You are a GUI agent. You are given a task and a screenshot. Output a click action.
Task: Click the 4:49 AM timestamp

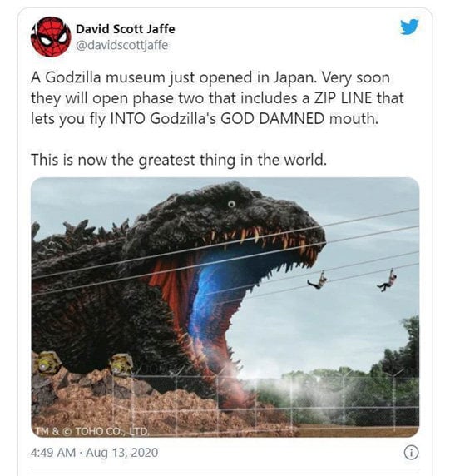tap(53, 453)
